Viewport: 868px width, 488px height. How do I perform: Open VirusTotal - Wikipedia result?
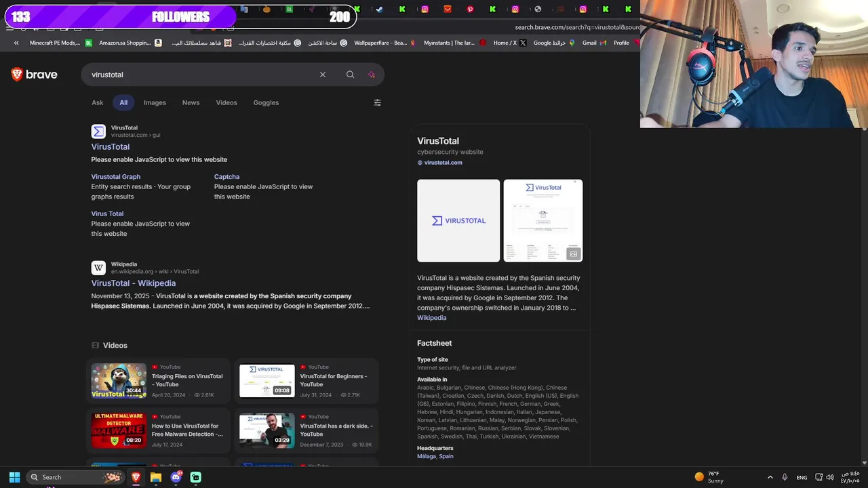[134, 283]
